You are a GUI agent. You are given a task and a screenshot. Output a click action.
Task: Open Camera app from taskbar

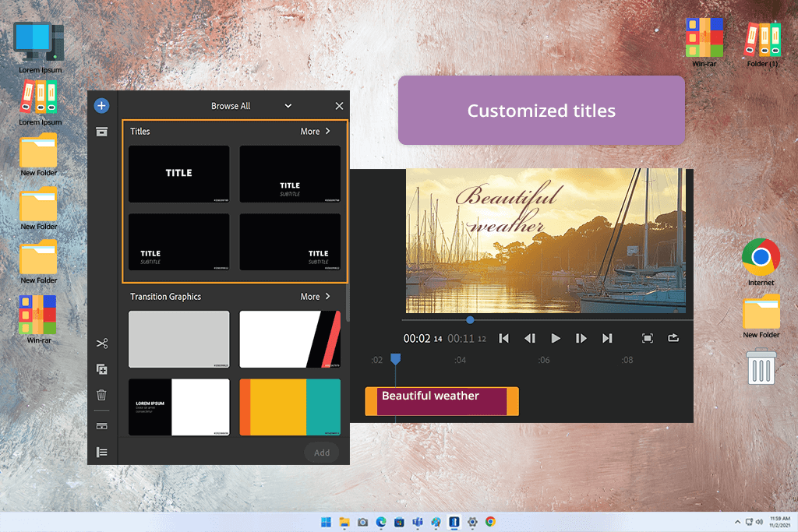(362, 522)
